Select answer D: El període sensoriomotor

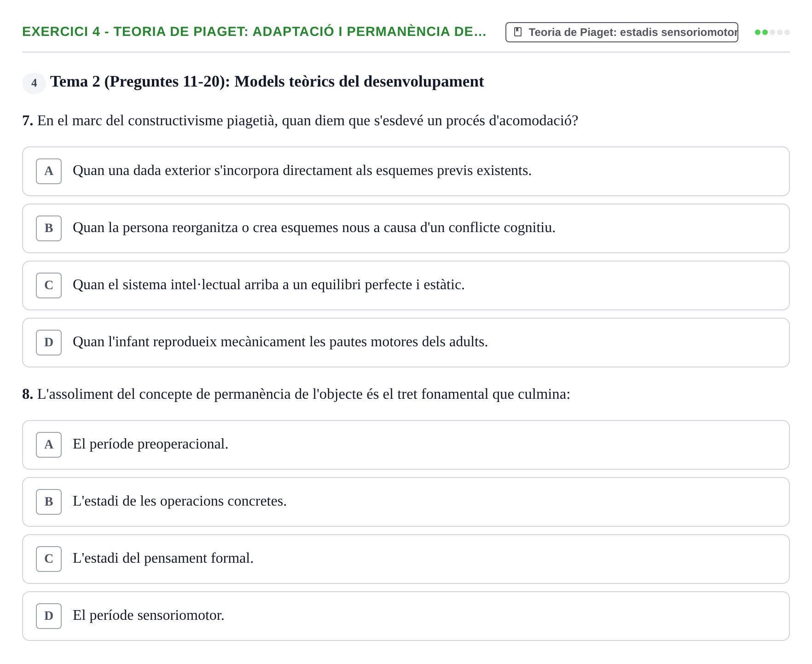pyautogui.click(x=406, y=616)
